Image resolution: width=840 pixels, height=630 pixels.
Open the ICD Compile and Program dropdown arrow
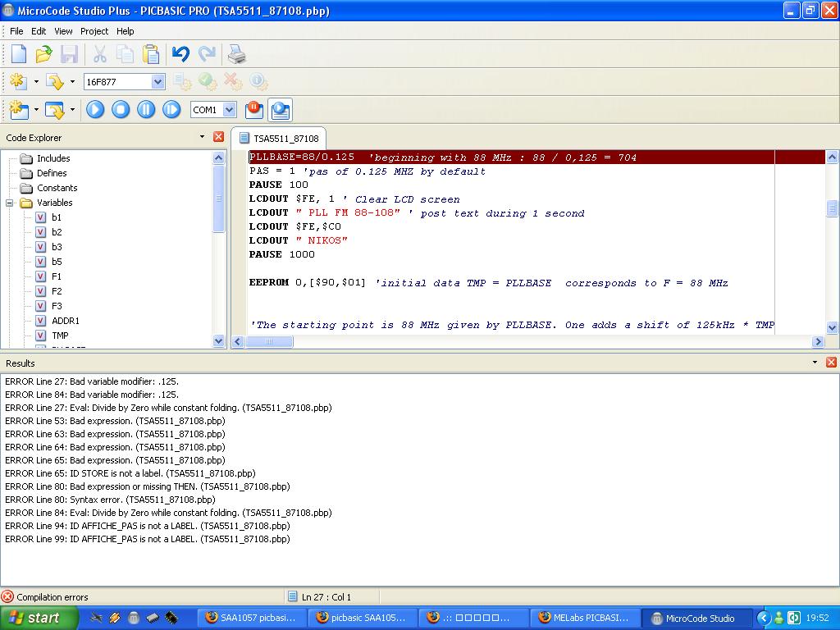pos(72,110)
